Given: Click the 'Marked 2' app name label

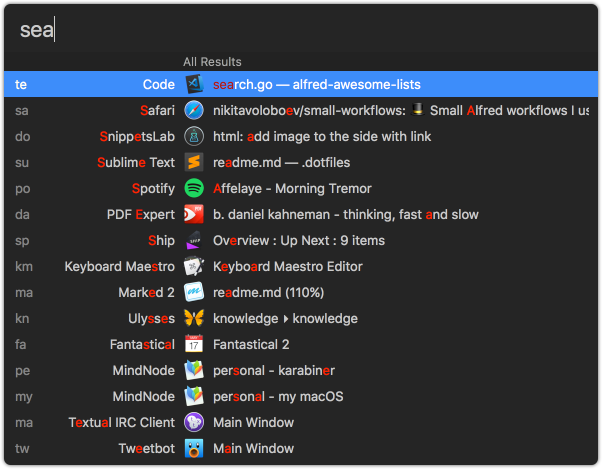Looking at the screenshot, I should (146, 293).
